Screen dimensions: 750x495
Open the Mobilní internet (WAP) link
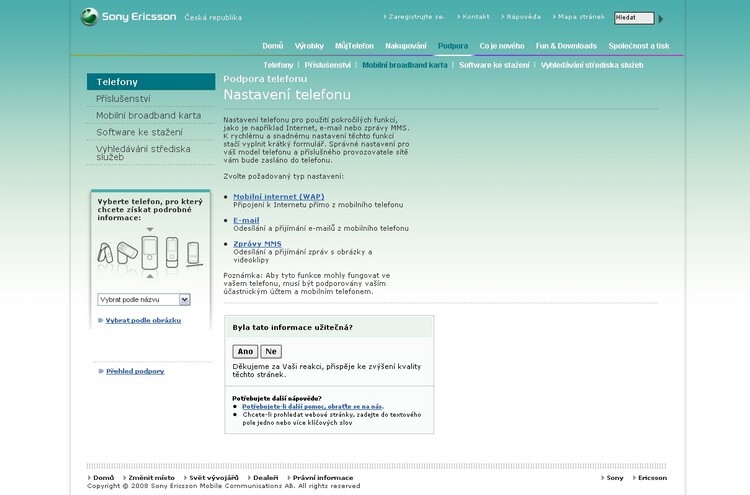[x=278, y=196]
